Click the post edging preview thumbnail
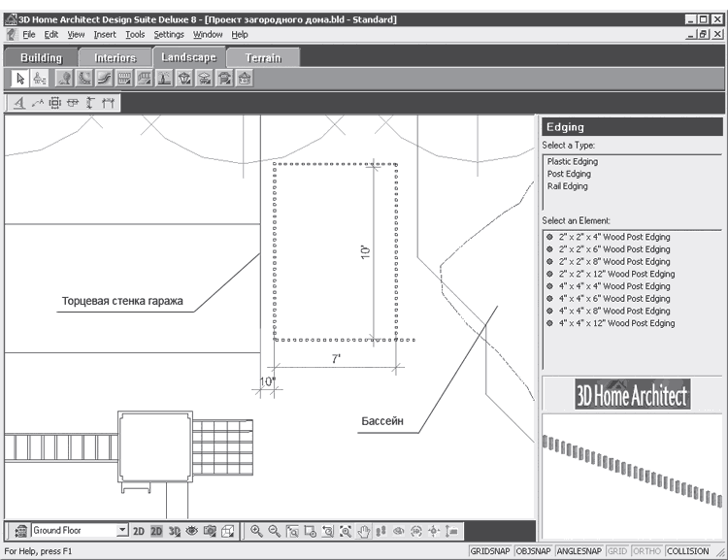 tap(632, 475)
